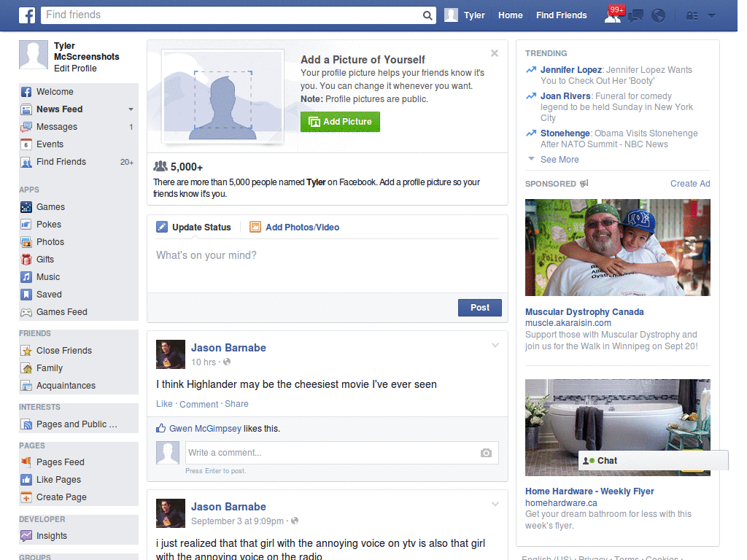Screen dimensions: 747x560
Task: Open the messages chat bubbles icon
Action: [x=635, y=16]
